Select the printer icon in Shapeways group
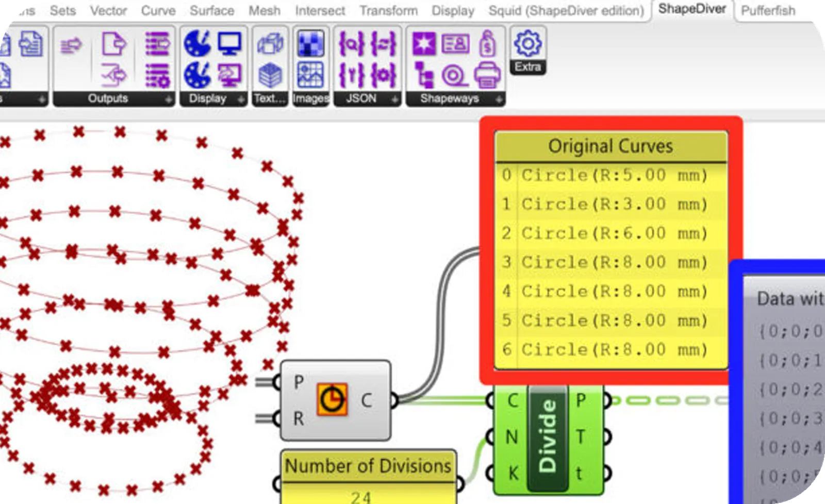The height and width of the screenshot is (504, 825). pyautogui.click(x=486, y=75)
